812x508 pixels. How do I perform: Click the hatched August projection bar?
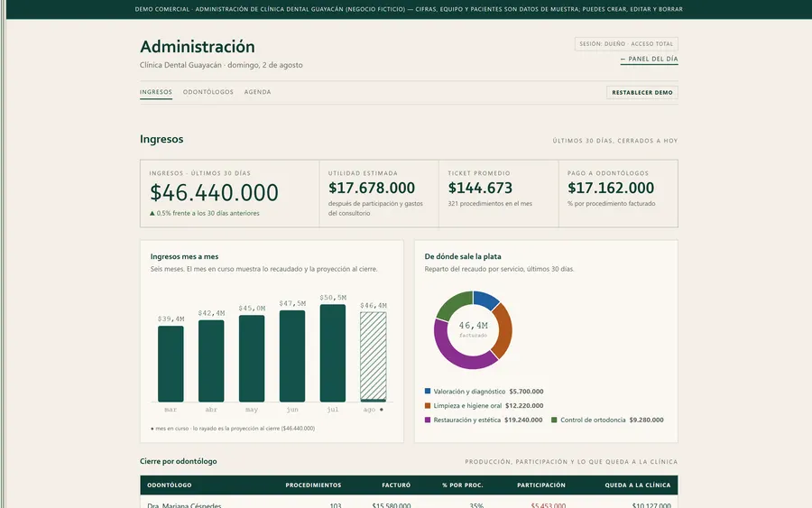(x=374, y=356)
